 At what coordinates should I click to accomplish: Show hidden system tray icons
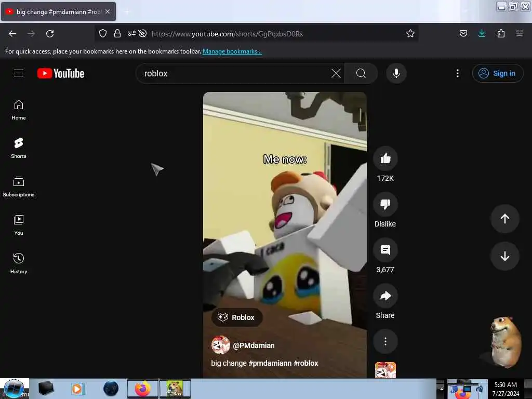tap(442, 389)
